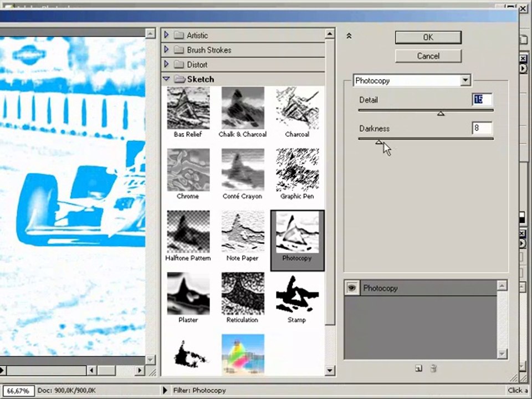Select the Chalk & Charcoal filter thumbnail
The width and height of the screenshot is (532, 399).
(243, 108)
